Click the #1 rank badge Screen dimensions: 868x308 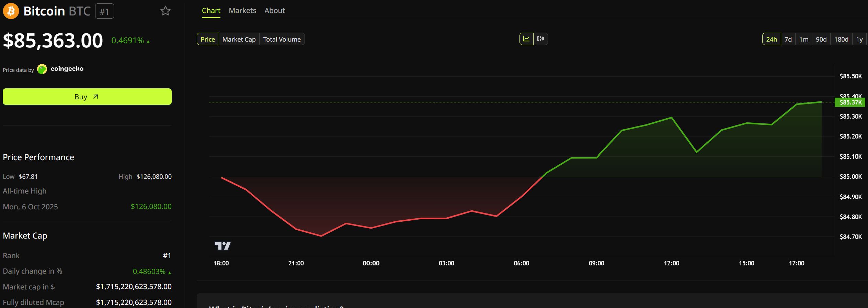click(104, 11)
